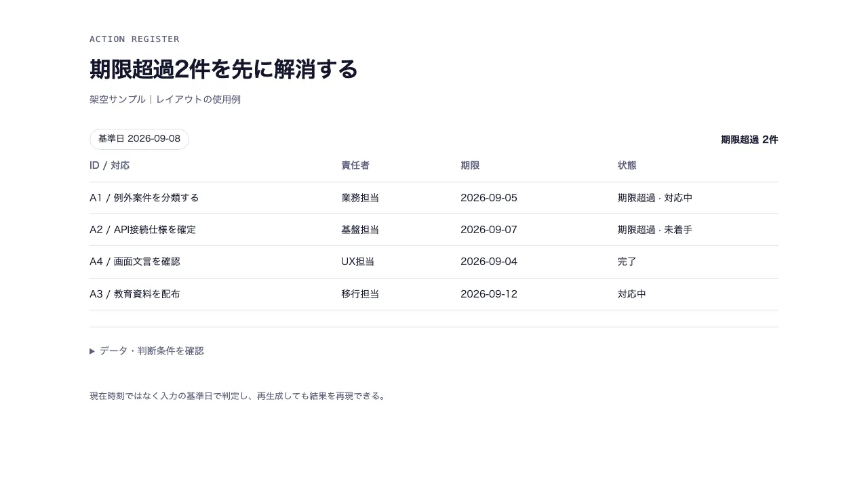The height and width of the screenshot is (488, 868).
Task: Click the ID / 対応 column header
Action: click(x=110, y=165)
